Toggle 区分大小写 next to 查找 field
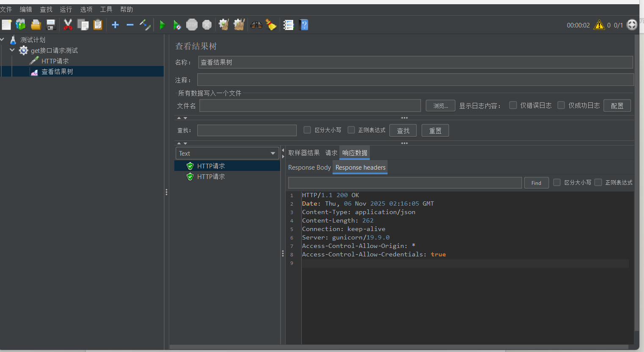 tap(307, 130)
